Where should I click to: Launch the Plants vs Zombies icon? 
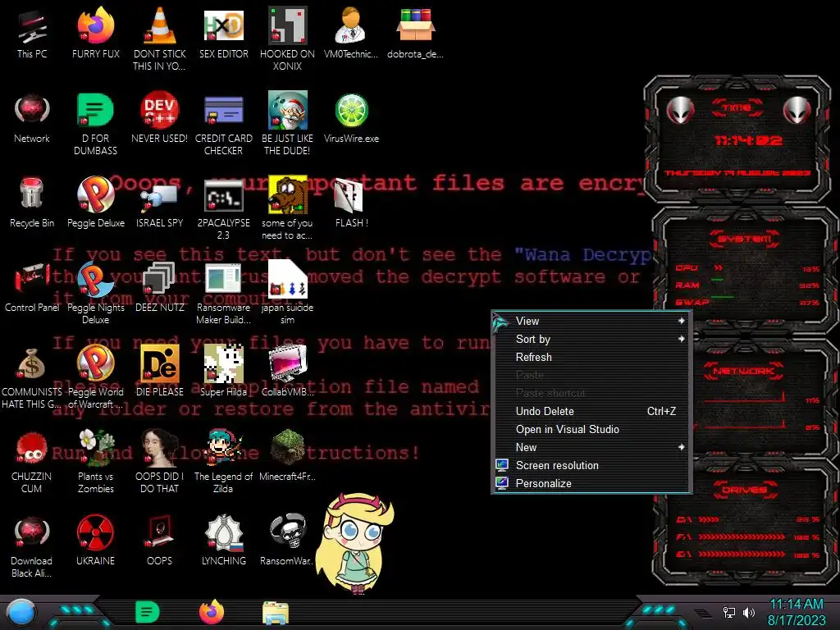click(95, 462)
